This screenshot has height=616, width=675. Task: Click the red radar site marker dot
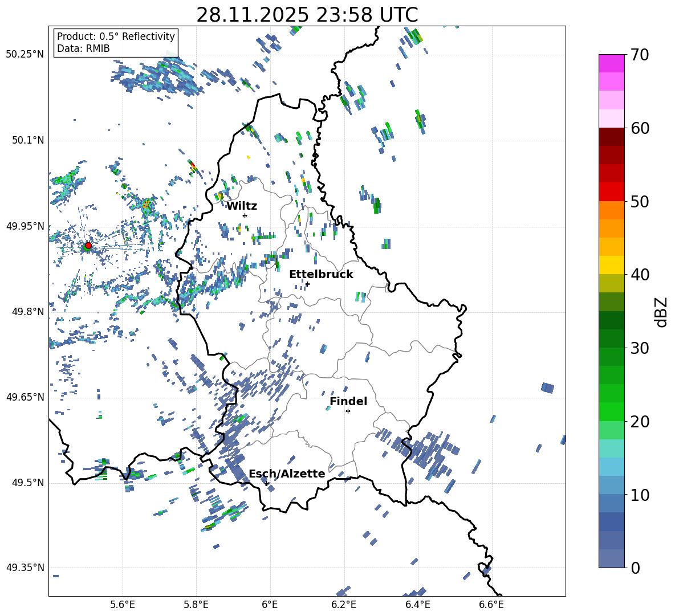coord(88,246)
